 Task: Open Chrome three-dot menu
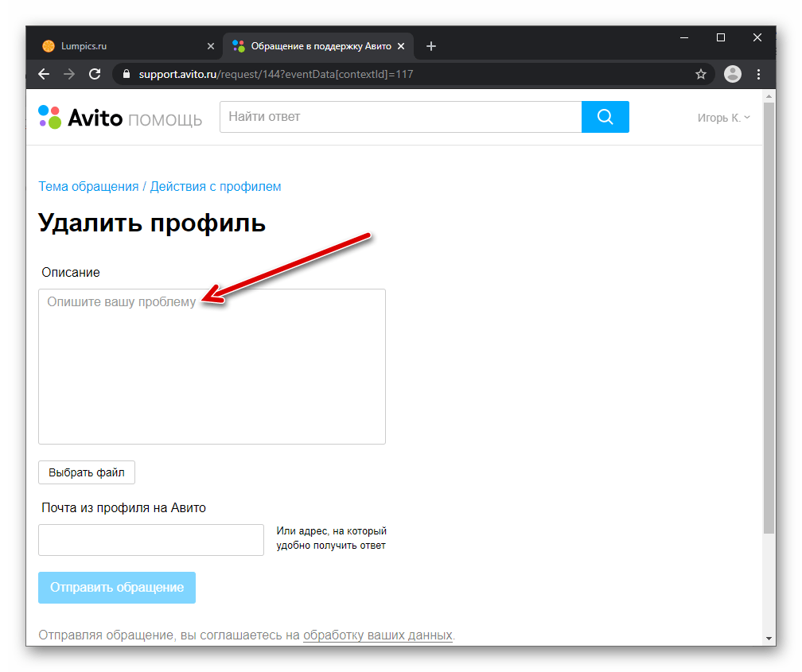pos(758,74)
